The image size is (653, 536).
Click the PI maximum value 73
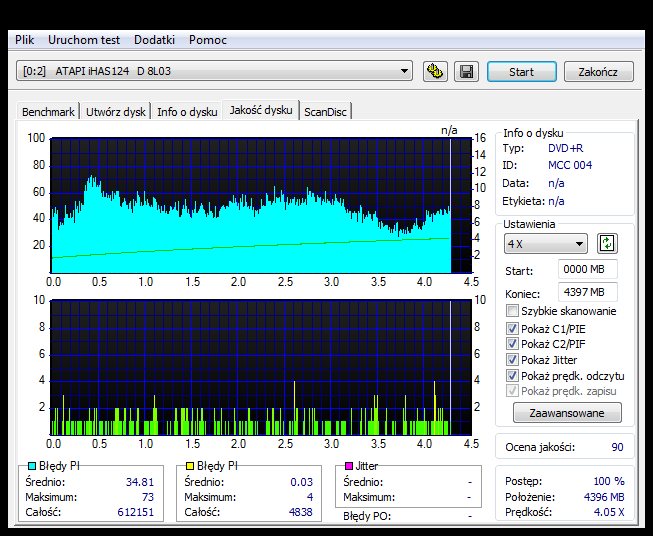pos(148,497)
